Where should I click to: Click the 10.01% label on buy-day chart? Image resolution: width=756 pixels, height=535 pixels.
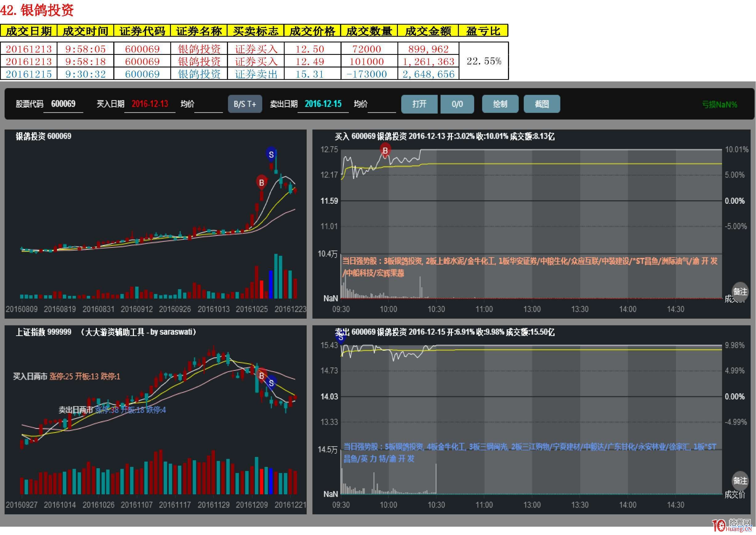point(737,149)
